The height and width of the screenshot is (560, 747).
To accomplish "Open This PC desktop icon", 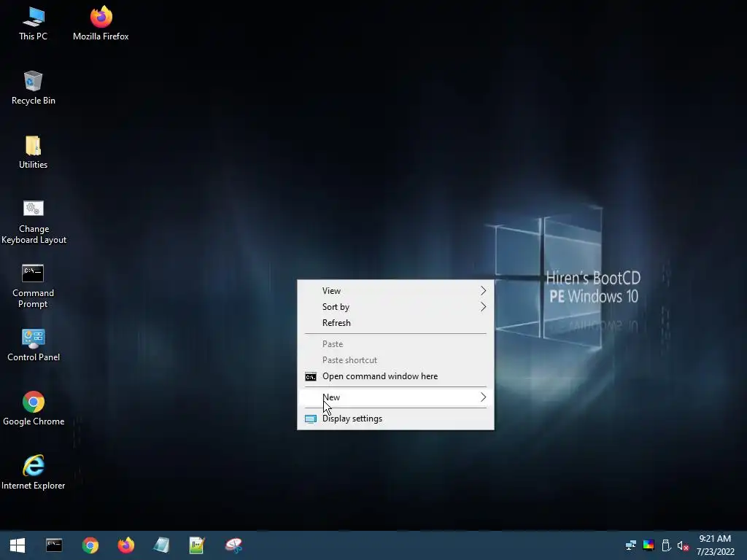I will [x=33, y=23].
